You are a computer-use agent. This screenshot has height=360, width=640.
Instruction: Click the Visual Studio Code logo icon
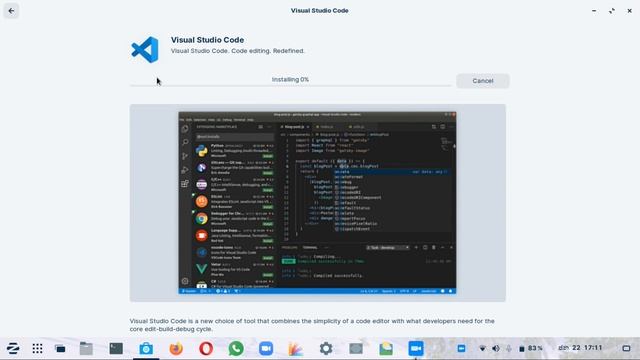tap(145, 50)
